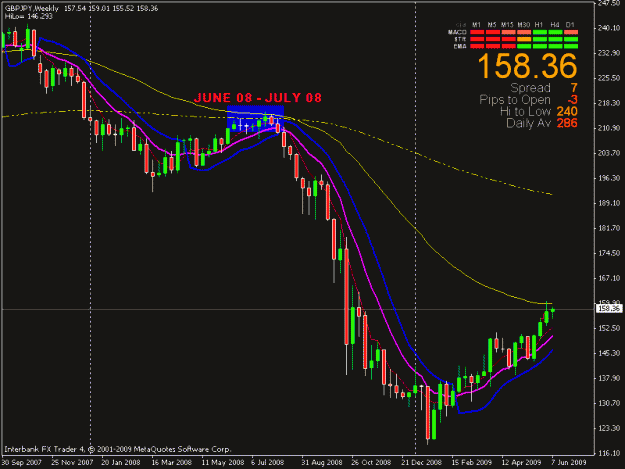The height and width of the screenshot is (469, 625).
Task: Click the 11 May 2008 date label
Action: (222, 463)
